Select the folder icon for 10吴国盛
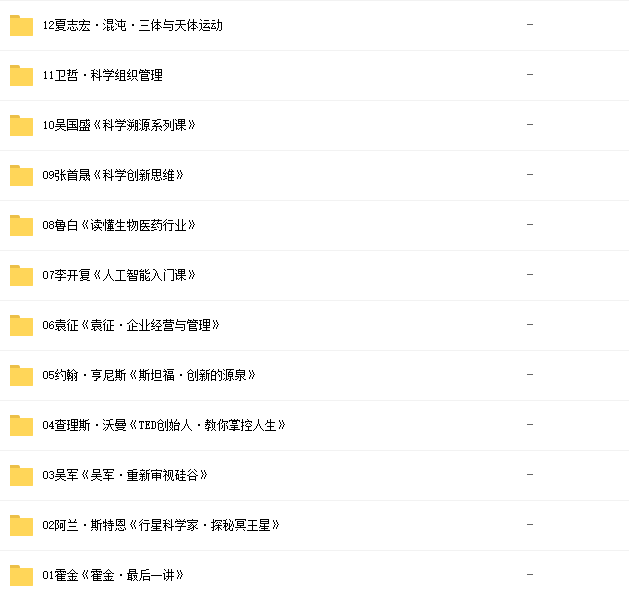Viewport: 629px width, 600px height. click(21, 125)
